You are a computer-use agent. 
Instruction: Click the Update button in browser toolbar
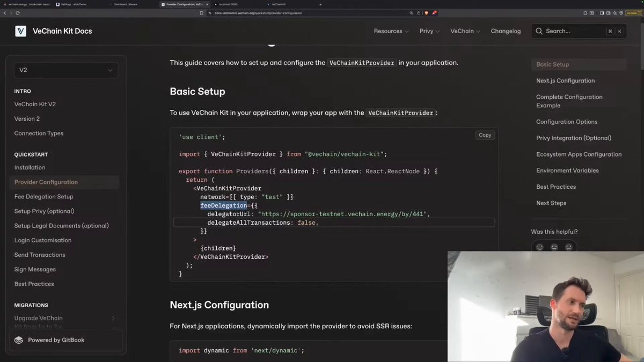click(x=633, y=13)
